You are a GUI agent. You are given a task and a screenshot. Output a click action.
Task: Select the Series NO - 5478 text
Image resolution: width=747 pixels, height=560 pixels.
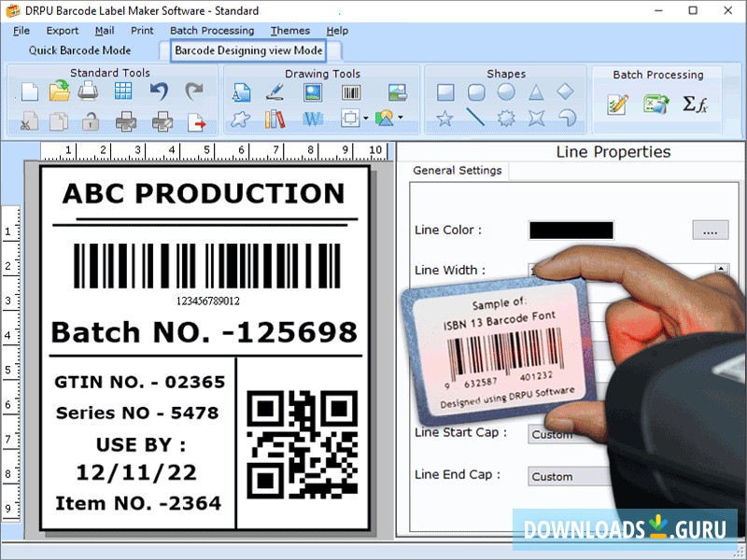pos(137,413)
